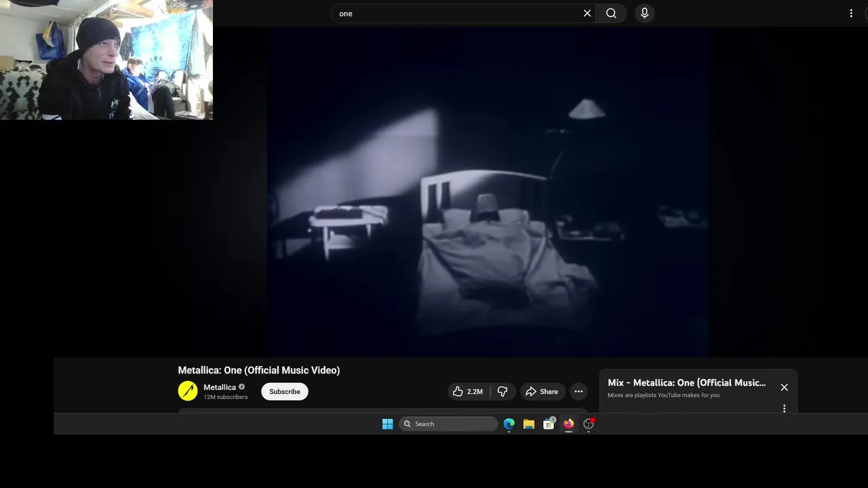Open the OBS icon on taskbar
Viewport: 868px width, 488px height.
coord(589,424)
